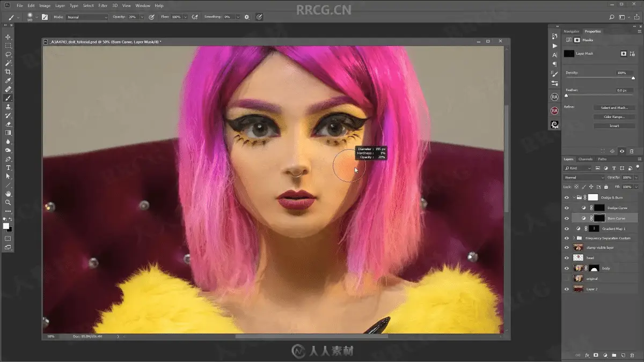Hide the Dodge & Burn group
The image size is (644, 362).
(566, 197)
